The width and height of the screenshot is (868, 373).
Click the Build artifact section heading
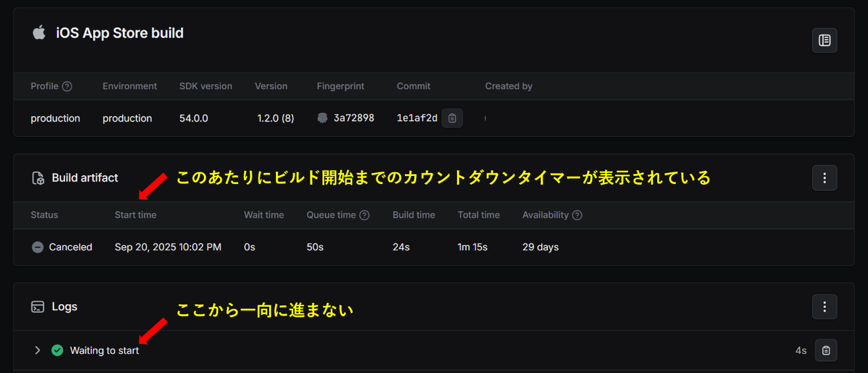tap(85, 178)
